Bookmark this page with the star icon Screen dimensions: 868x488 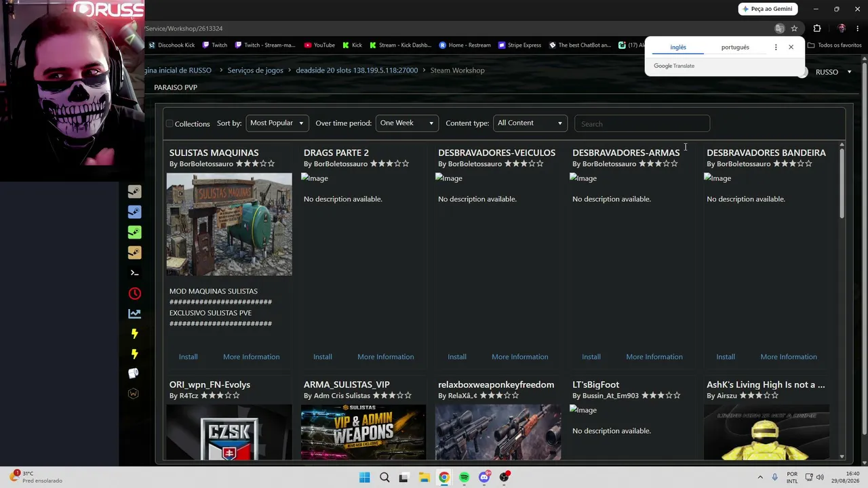[x=794, y=28]
